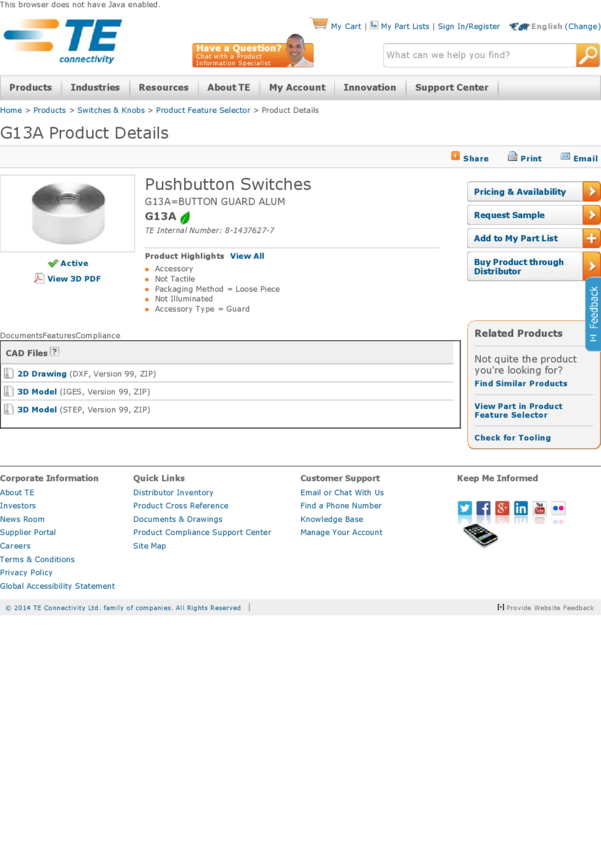The width and height of the screenshot is (601, 850).
Task: Click the globe language icon
Action: click(x=519, y=26)
